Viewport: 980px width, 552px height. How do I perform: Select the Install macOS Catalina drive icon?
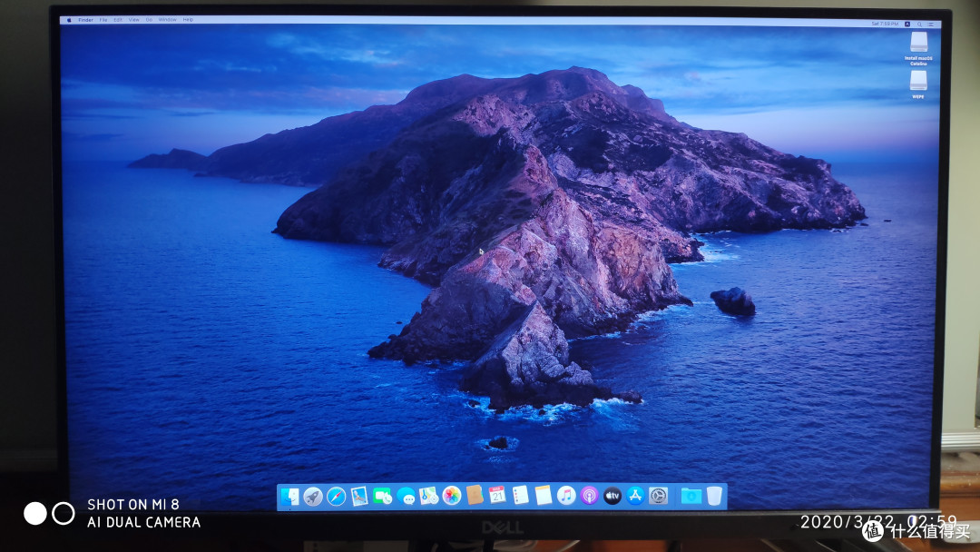tap(918, 43)
